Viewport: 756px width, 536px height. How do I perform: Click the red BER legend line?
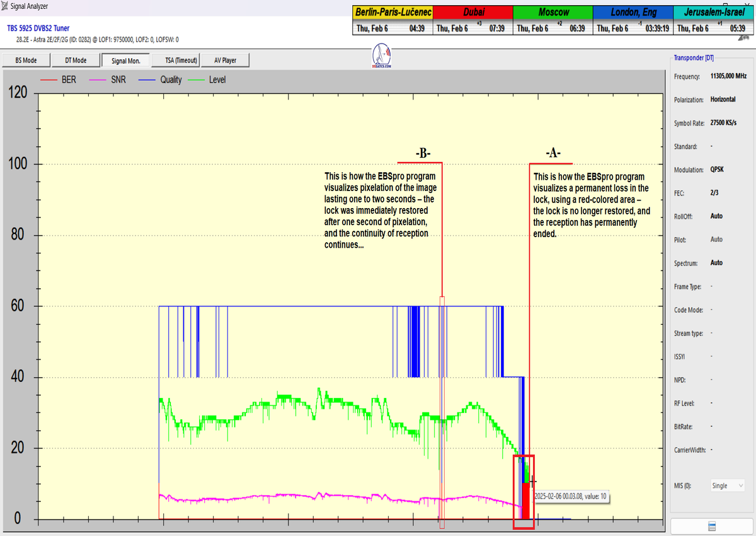[x=49, y=80]
